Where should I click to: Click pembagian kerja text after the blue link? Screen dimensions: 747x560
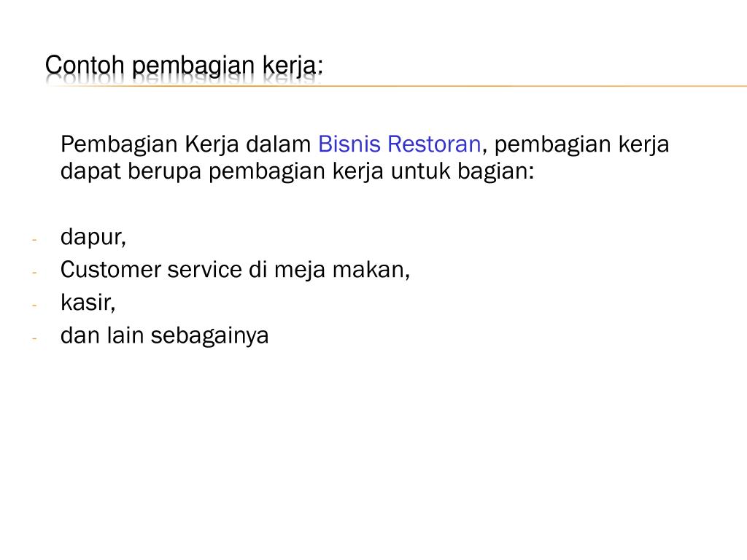pos(581,145)
